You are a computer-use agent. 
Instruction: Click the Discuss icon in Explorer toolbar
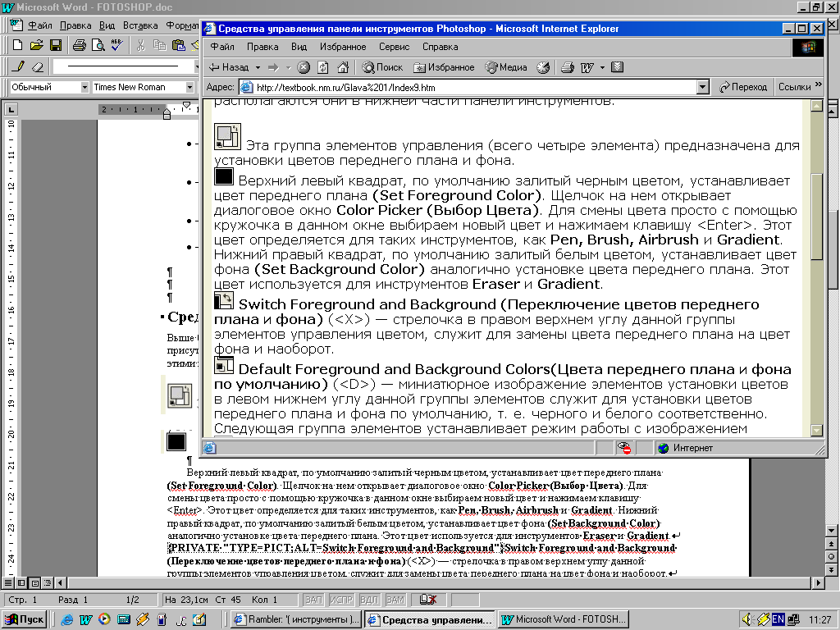pyautogui.click(x=617, y=67)
